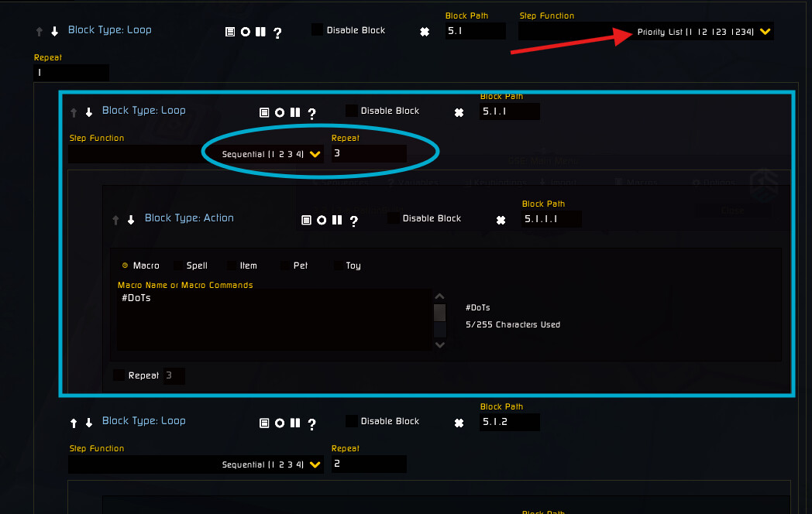Tick Disable Block for Action block 5.1.1.1

[393, 218]
